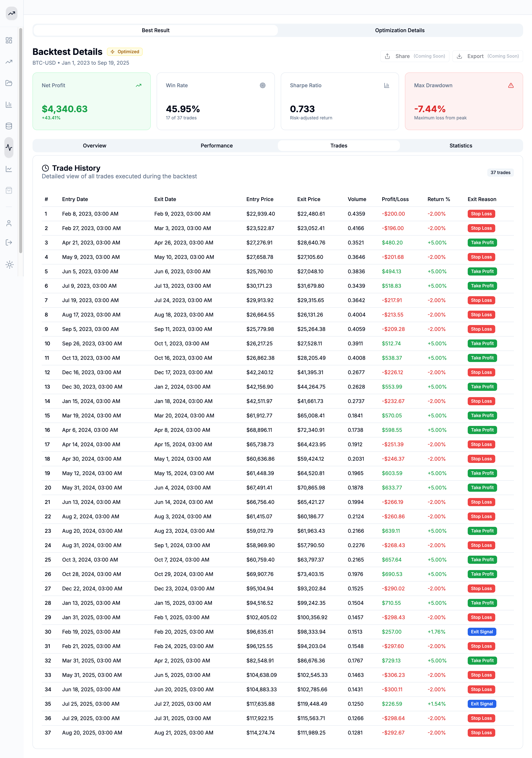Open the line chart icon in sidebar
This screenshot has height=758, width=532.
coord(9,169)
